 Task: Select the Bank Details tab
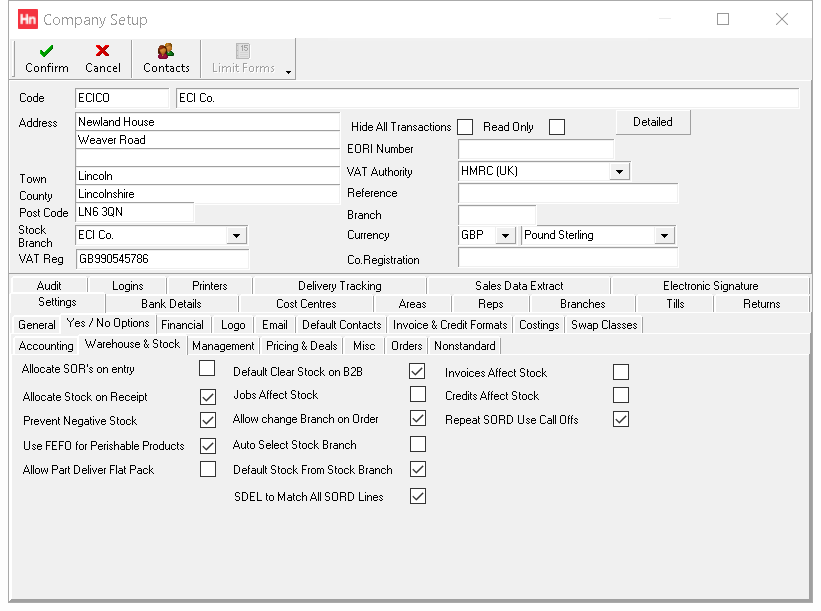[171, 304]
